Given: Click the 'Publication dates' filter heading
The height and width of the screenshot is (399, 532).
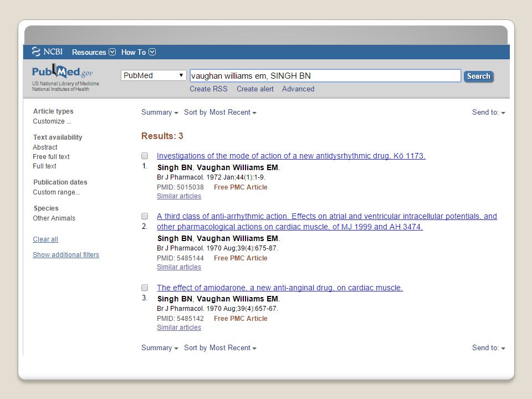Looking at the screenshot, I should [60, 182].
